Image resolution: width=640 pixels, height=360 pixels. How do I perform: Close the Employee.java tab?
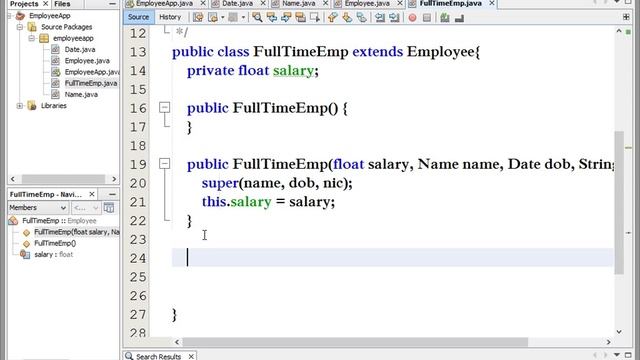click(x=400, y=3)
